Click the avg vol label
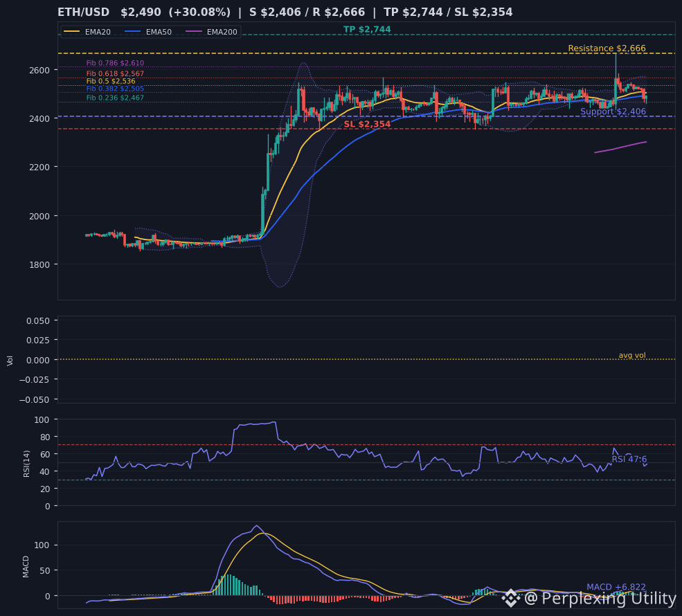This screenshot has width=682, height=616. point(632,355)
